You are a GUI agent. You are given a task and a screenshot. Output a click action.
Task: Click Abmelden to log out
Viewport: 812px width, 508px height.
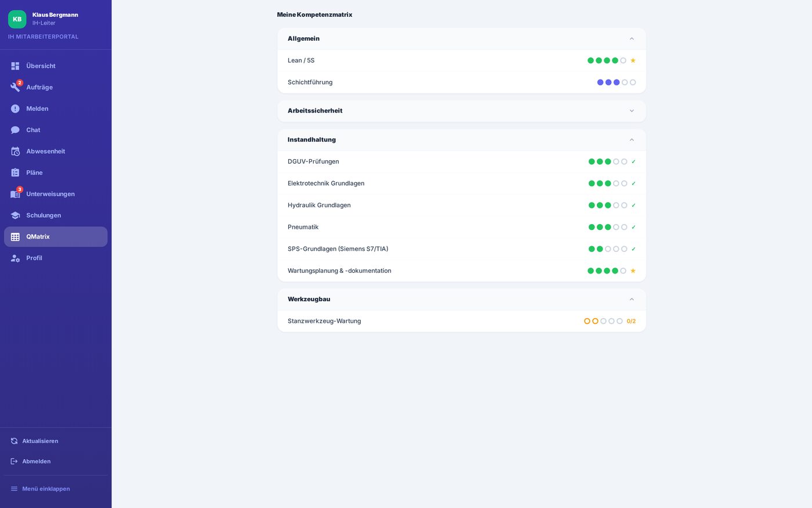click(36, 462)
